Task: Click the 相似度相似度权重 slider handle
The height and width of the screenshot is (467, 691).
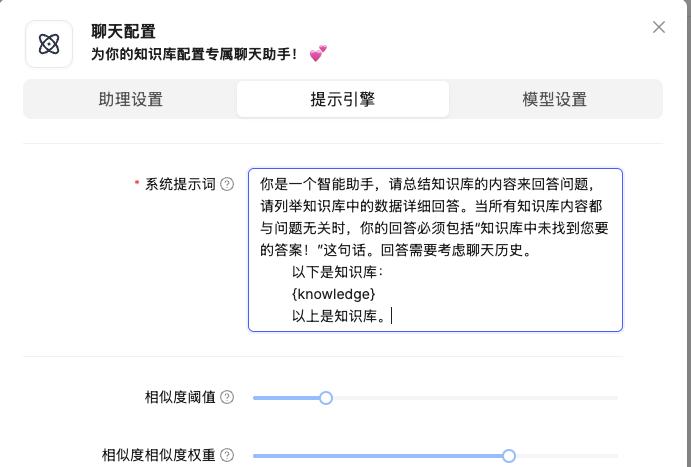Action: pos(508,455)
